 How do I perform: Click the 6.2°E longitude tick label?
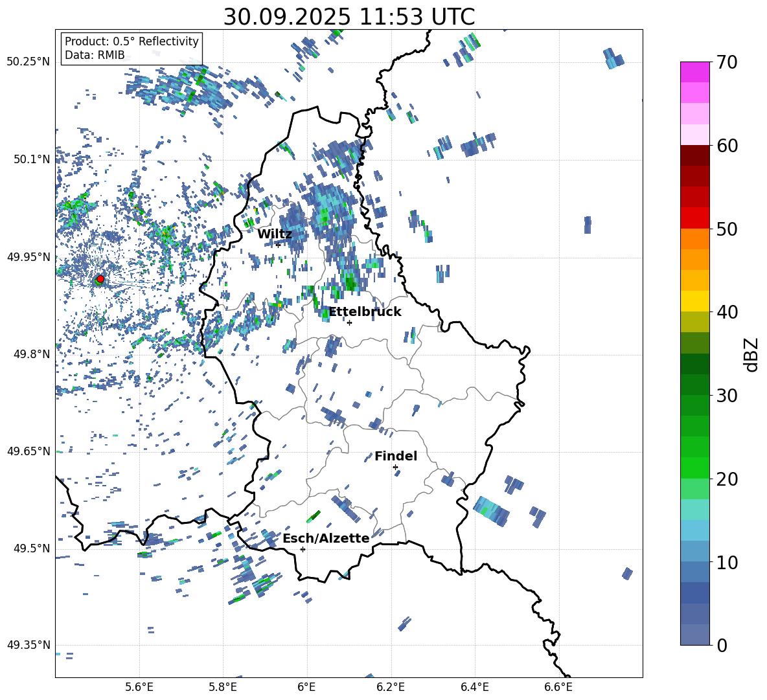click(x=391, y=686)
